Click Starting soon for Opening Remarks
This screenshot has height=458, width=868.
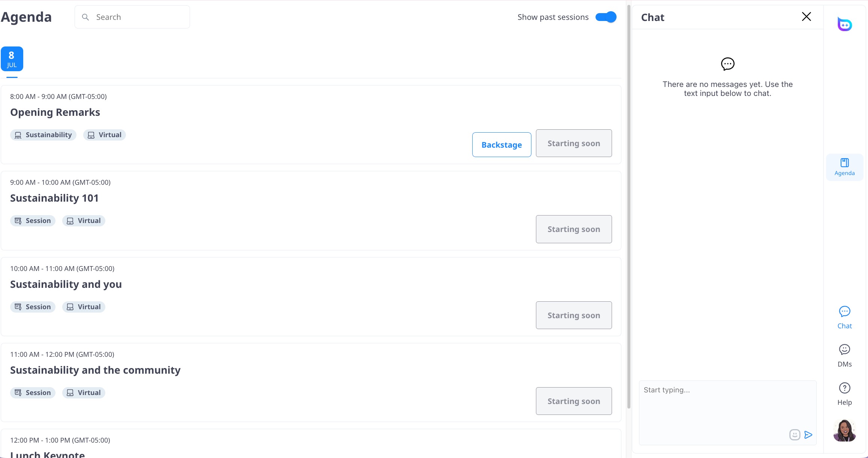[x=574, y=143]
